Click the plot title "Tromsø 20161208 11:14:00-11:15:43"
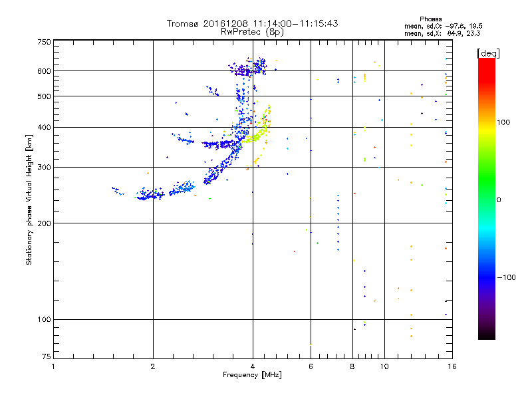This screenshot has height=399, width=532. (252, 23)
